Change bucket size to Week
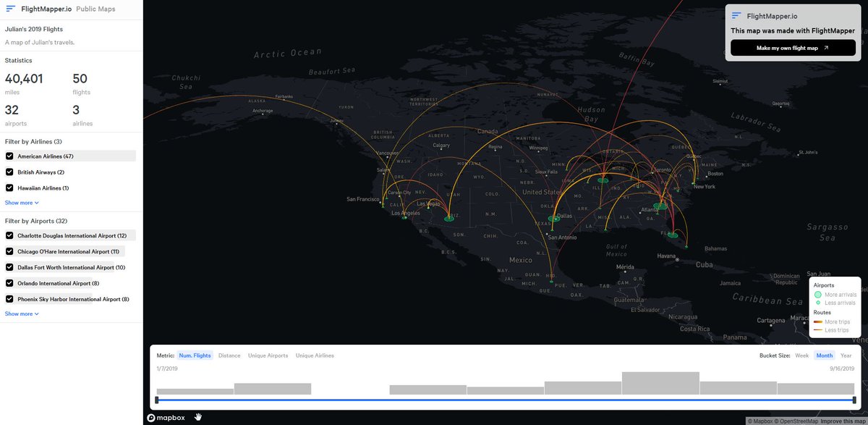 click(801, 355)
